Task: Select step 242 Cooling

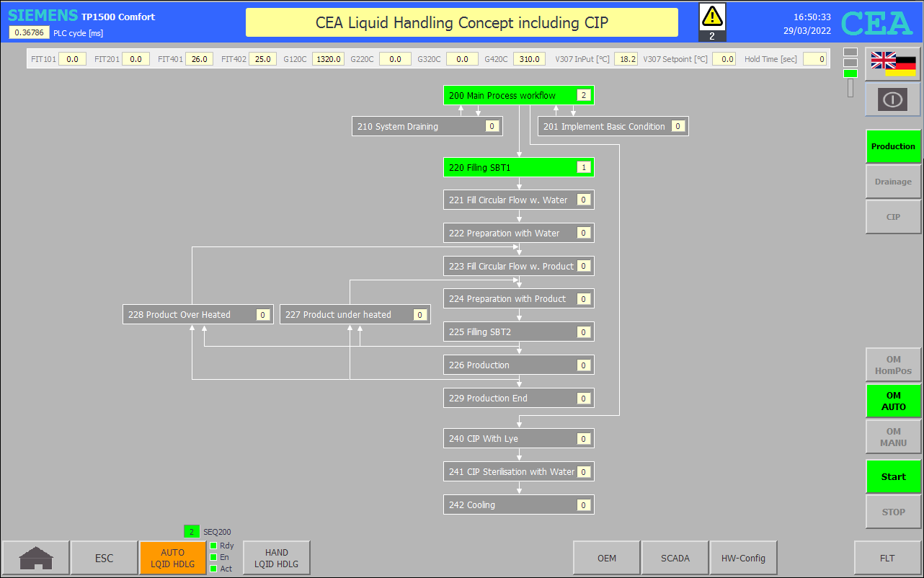Action: (x=519, y=504)
